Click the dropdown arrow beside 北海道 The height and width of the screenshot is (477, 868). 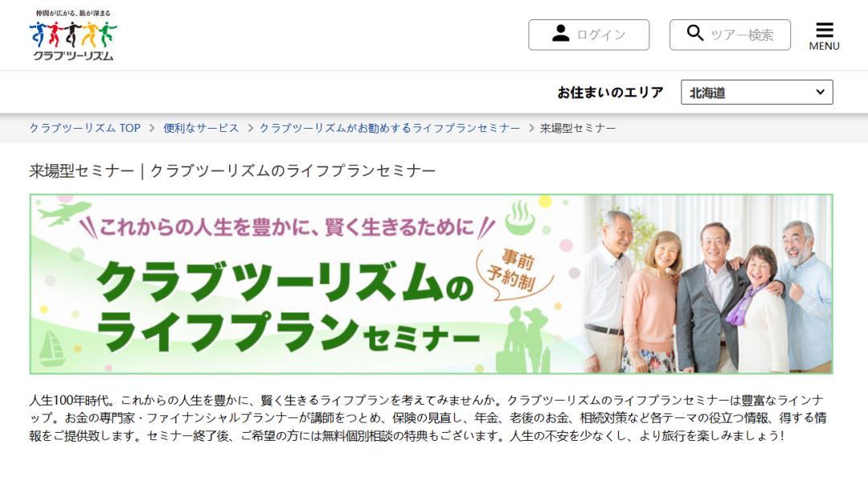(821, 92)
